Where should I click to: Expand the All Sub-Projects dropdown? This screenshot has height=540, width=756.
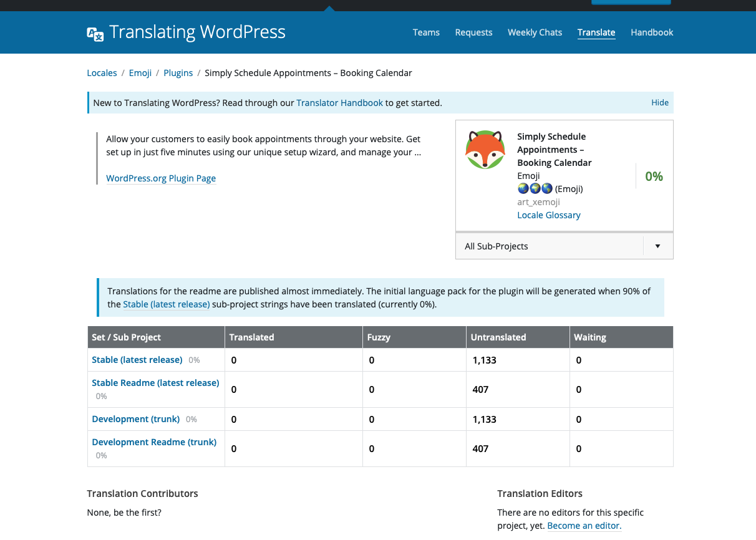[657, 246]
